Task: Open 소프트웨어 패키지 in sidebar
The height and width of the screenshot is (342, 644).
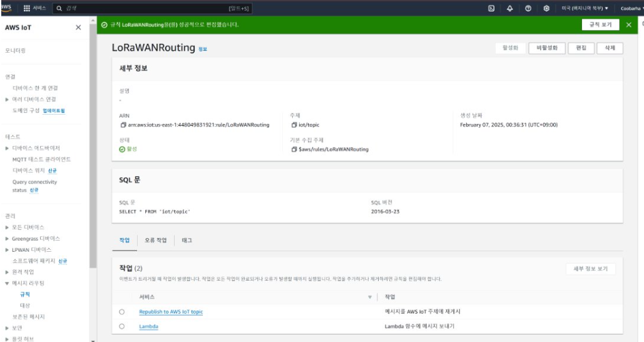Action: pos(34,261)
